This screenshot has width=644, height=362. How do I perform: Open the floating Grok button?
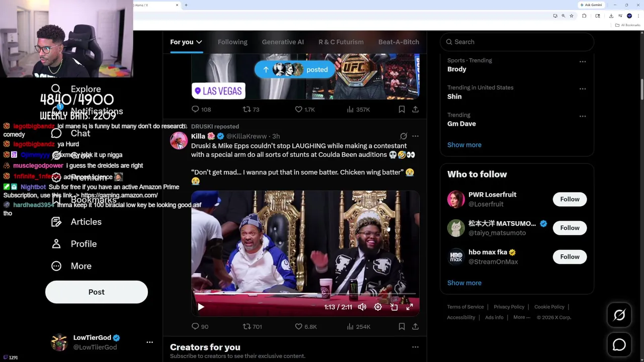click(x=619, y=315)
